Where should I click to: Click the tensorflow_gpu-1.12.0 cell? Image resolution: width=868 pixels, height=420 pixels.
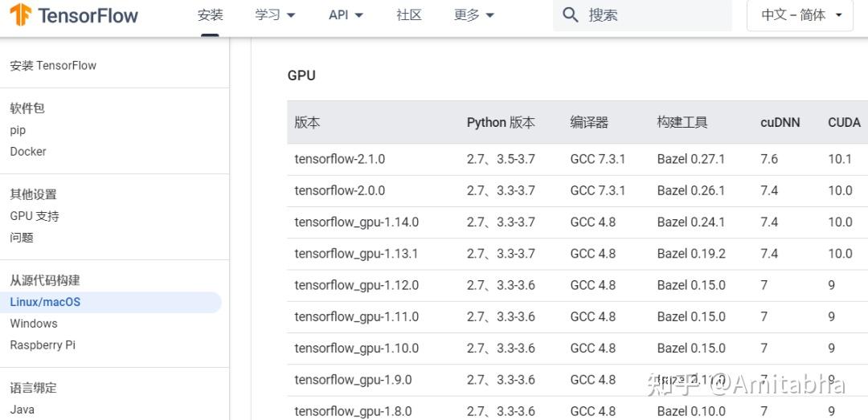point(357,286)
